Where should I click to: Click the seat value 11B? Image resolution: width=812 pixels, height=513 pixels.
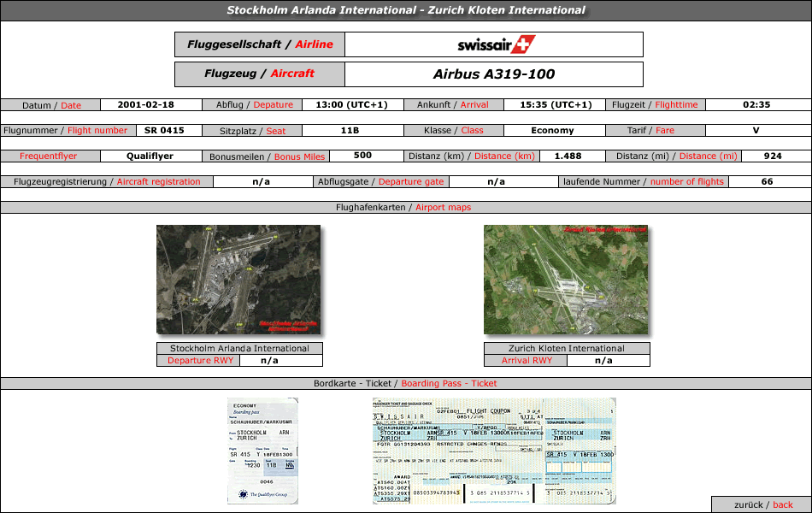point(350,131)
